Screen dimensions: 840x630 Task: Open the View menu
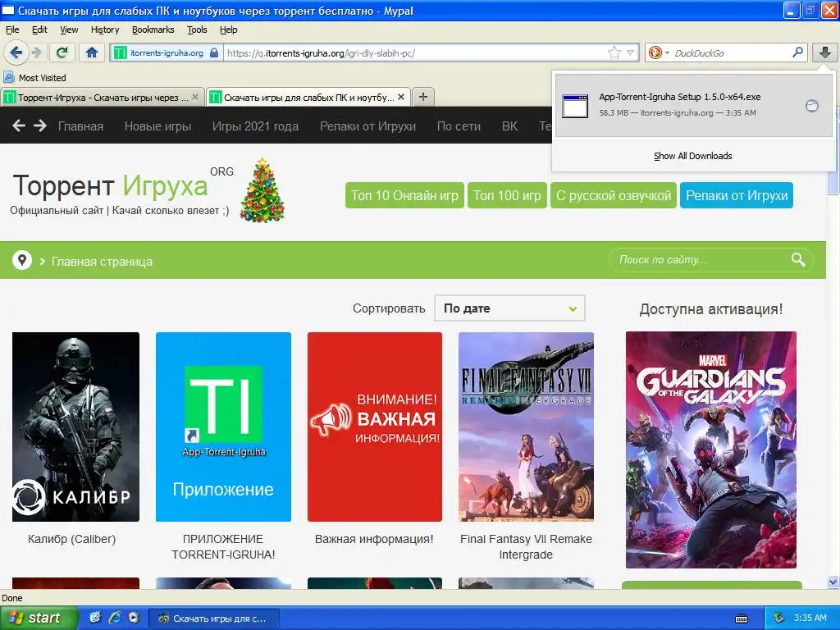tap(69, 30)
